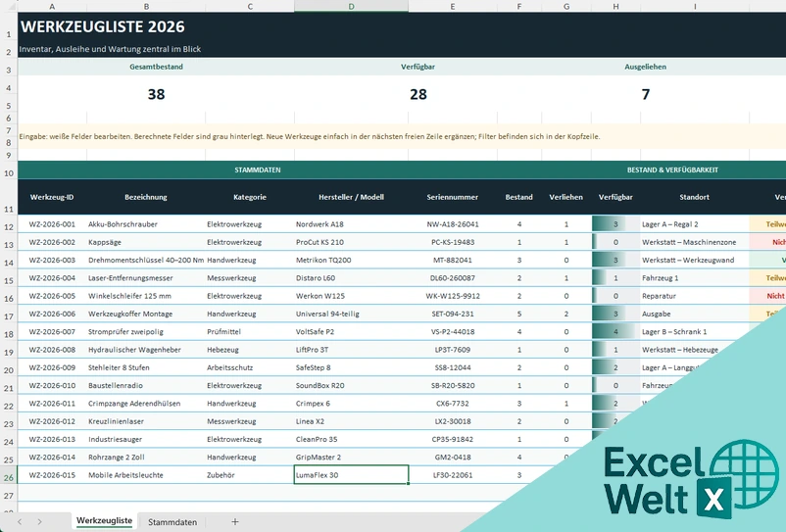
Task: Click the WERKZEUGLISTE 2026 title cell
Action: tap(102, 26)
